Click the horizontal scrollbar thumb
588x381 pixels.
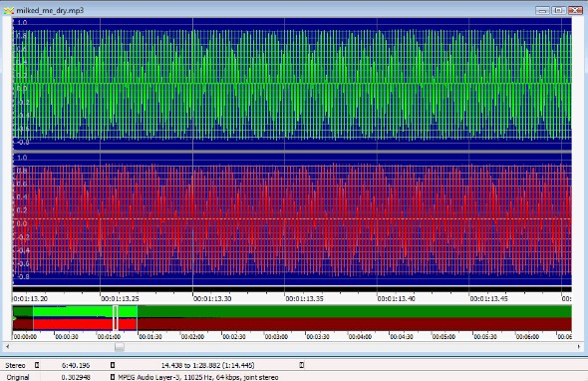tap(120, 347)
